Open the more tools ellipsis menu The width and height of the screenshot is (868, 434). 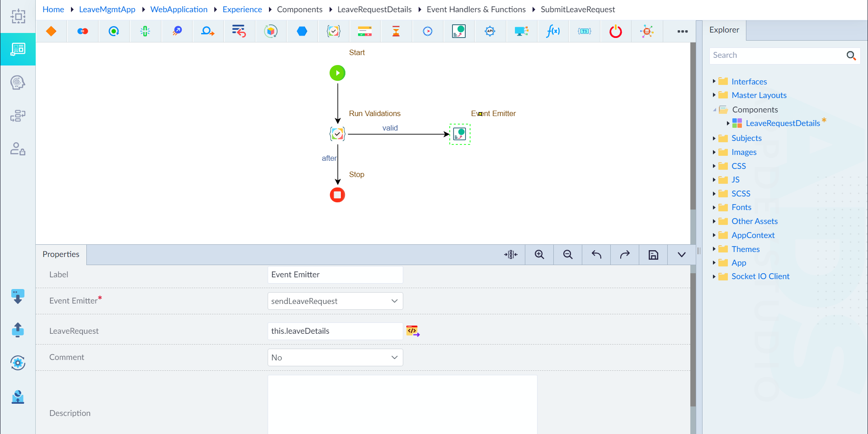683,31
